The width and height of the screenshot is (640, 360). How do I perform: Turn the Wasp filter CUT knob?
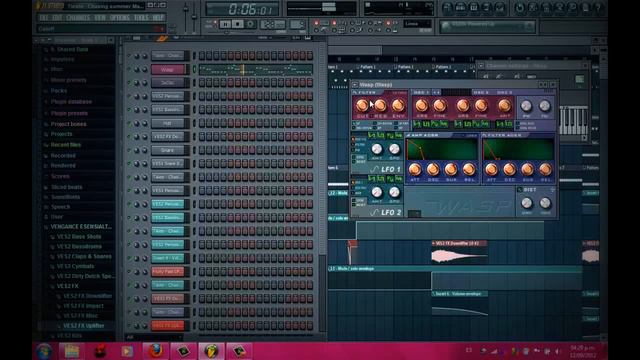362,106
